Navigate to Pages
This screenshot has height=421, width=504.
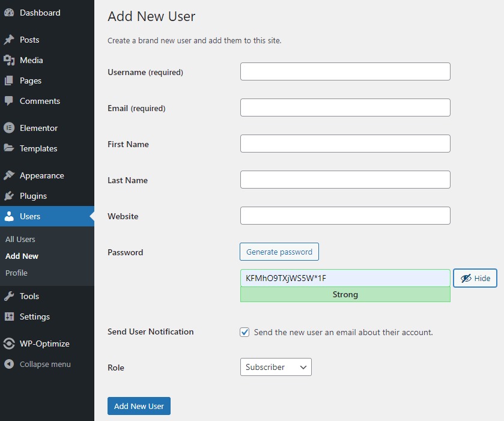31,80
